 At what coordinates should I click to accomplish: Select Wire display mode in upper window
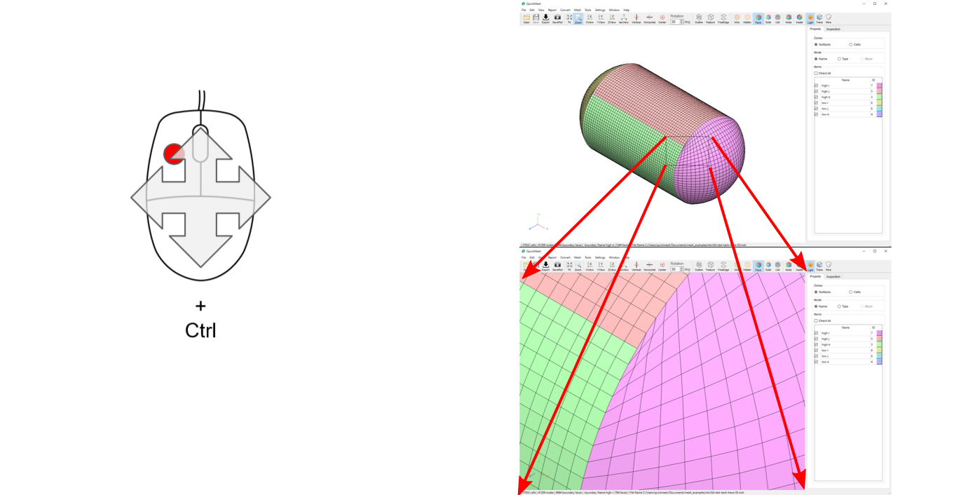pyautogui.click(x=737, y=18)
